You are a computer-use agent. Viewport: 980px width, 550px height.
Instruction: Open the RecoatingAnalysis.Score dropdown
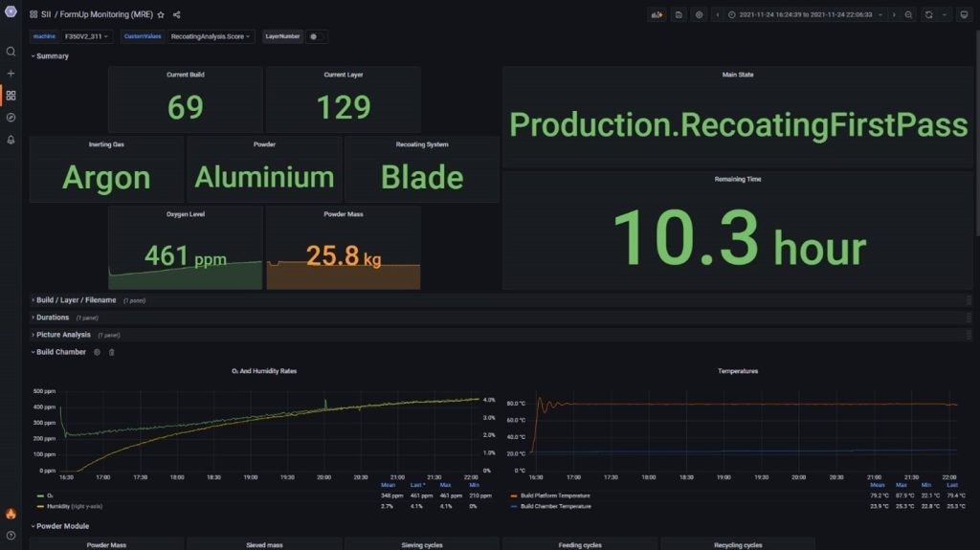point(211,36)
